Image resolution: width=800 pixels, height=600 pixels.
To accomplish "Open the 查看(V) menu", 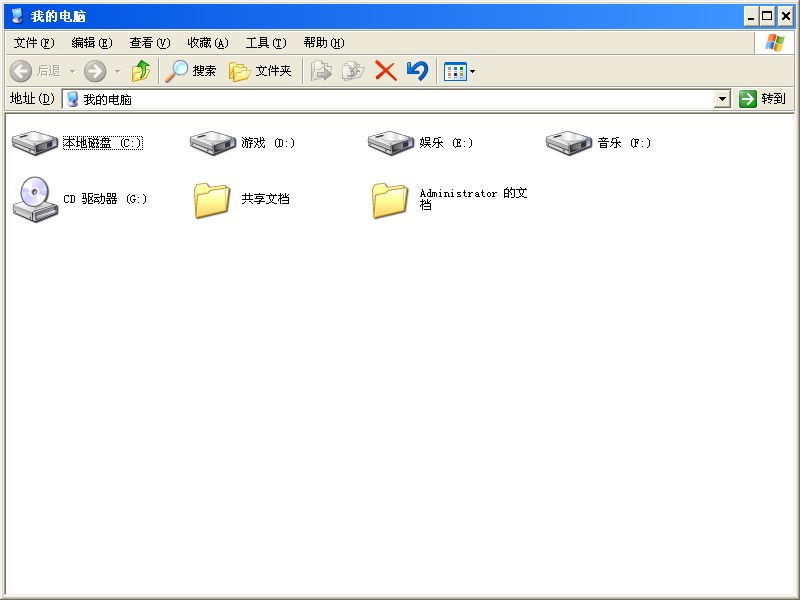I will [x=149, y=43].
